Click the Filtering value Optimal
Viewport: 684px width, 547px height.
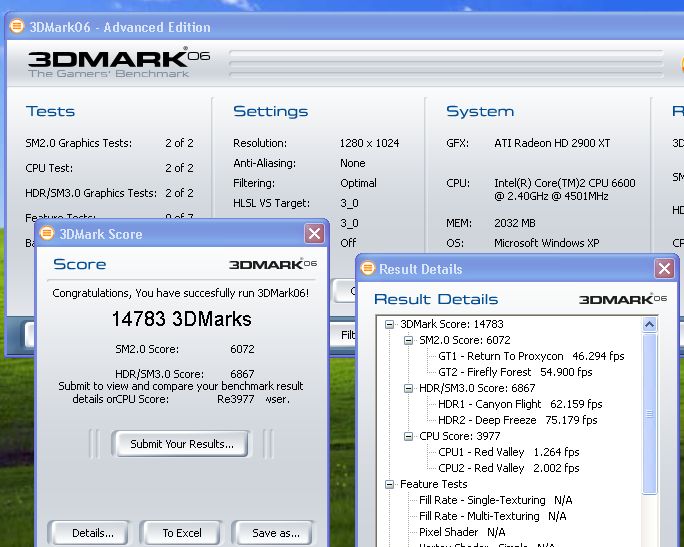point(358,183)
